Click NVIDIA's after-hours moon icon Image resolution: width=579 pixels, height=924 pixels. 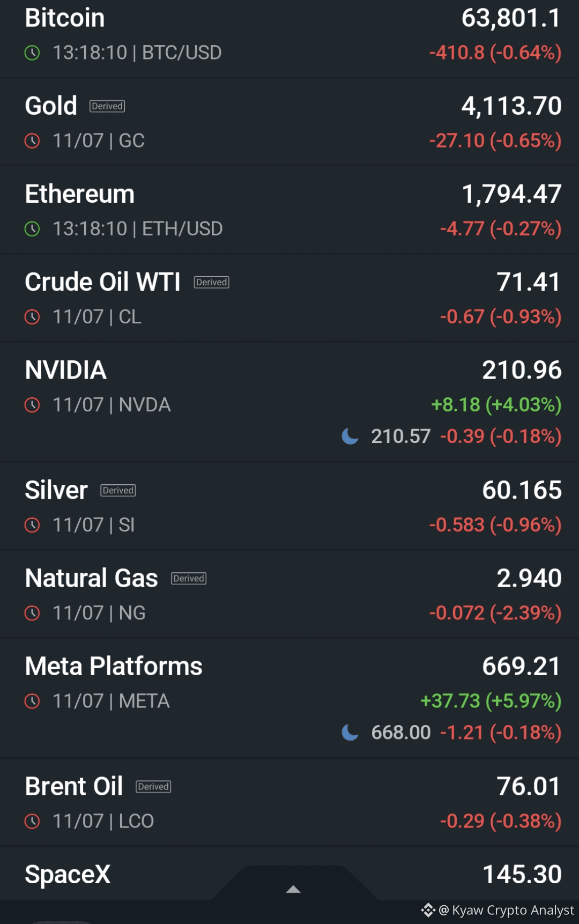pyautogui.click(x=350, y=437)
